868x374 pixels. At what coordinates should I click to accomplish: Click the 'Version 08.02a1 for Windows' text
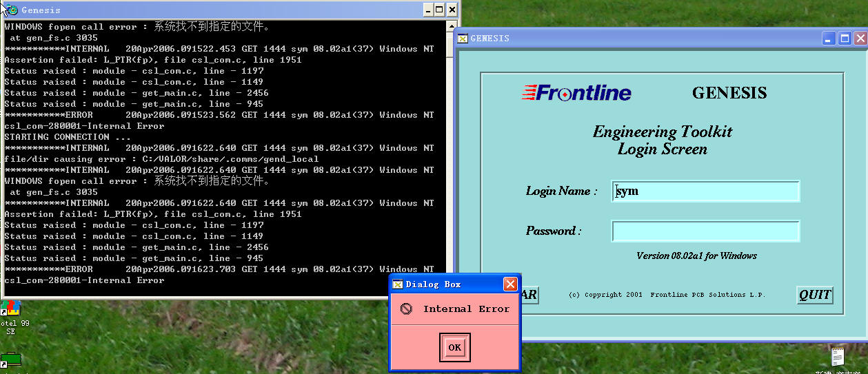(x=696, y=256)
